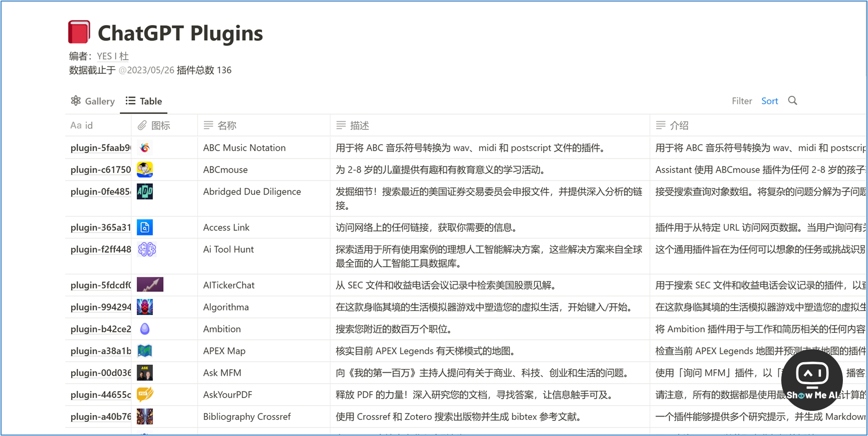This screenshot has width=868, height=436.
Task: Click the APEX Map plugin icon
Action: click(x=145, y=351)
